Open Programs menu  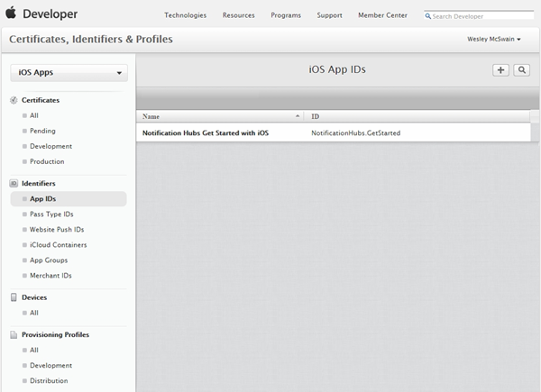coord(286,15)
